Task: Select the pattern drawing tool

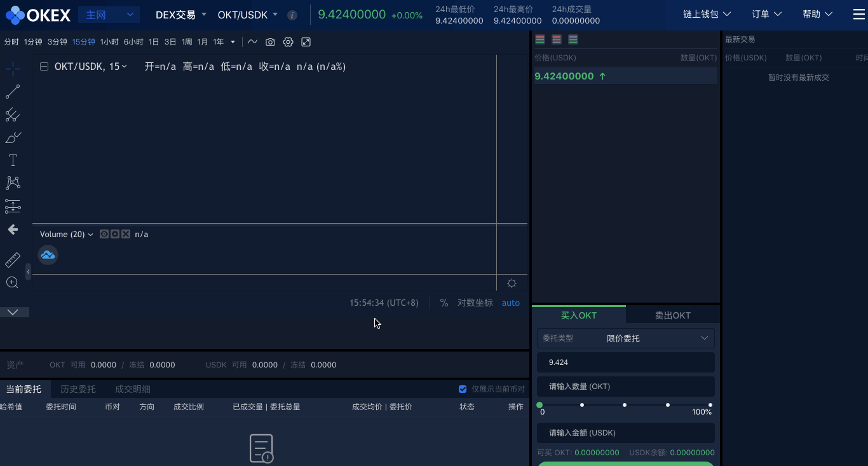Action: click(x=13, y=183)
